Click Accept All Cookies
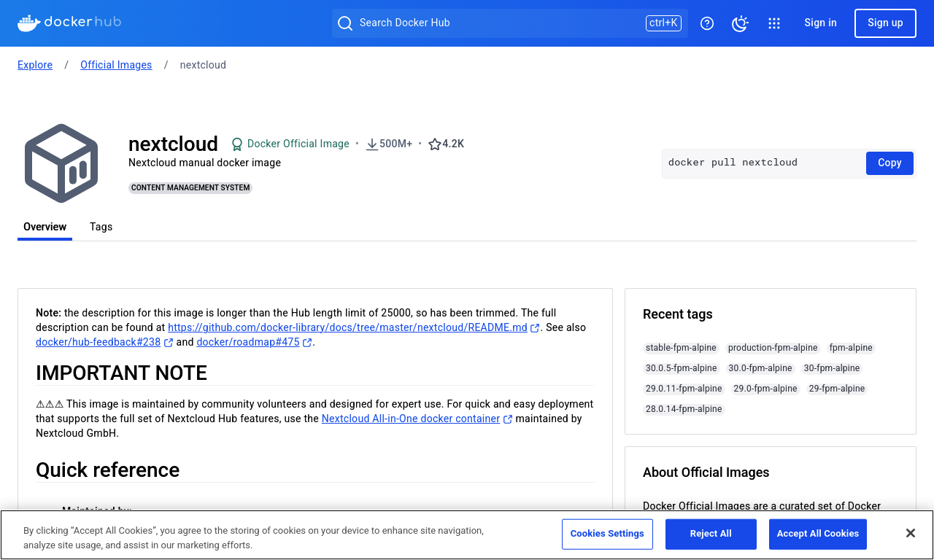 pyautogui.click(x=818, y=534)
